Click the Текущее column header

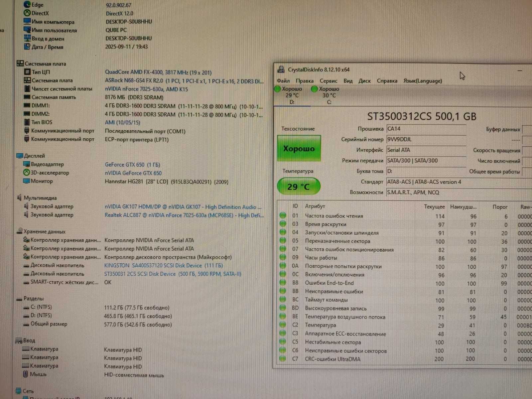[x=434, y=206]
